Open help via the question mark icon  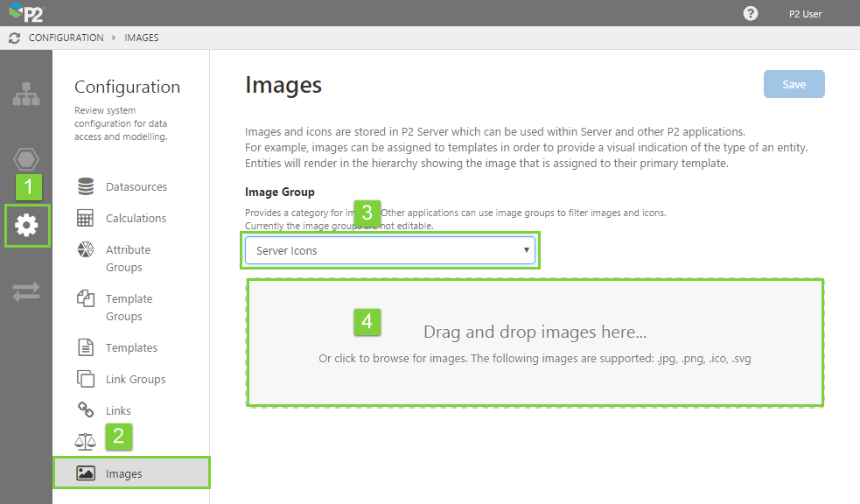(x=751, y=13)
